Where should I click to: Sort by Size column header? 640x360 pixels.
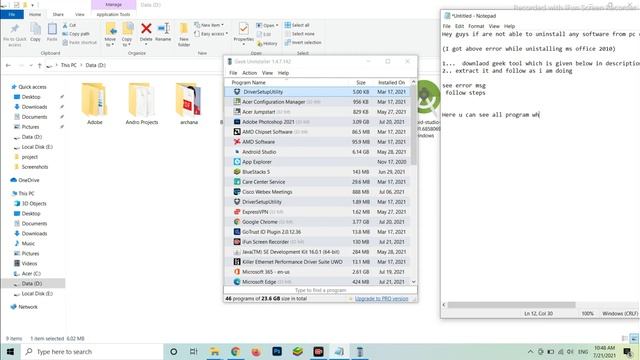(361, 82)
